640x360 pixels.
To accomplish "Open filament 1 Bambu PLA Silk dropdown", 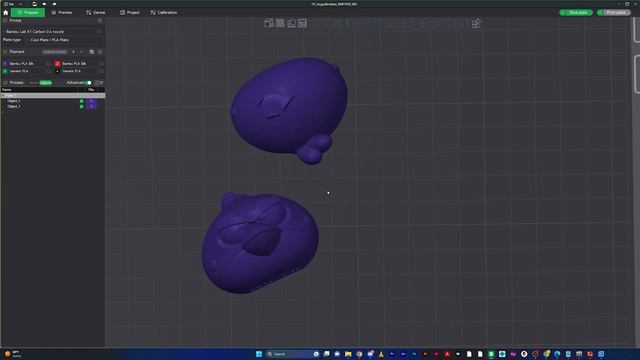I will (x=27, y=64).
